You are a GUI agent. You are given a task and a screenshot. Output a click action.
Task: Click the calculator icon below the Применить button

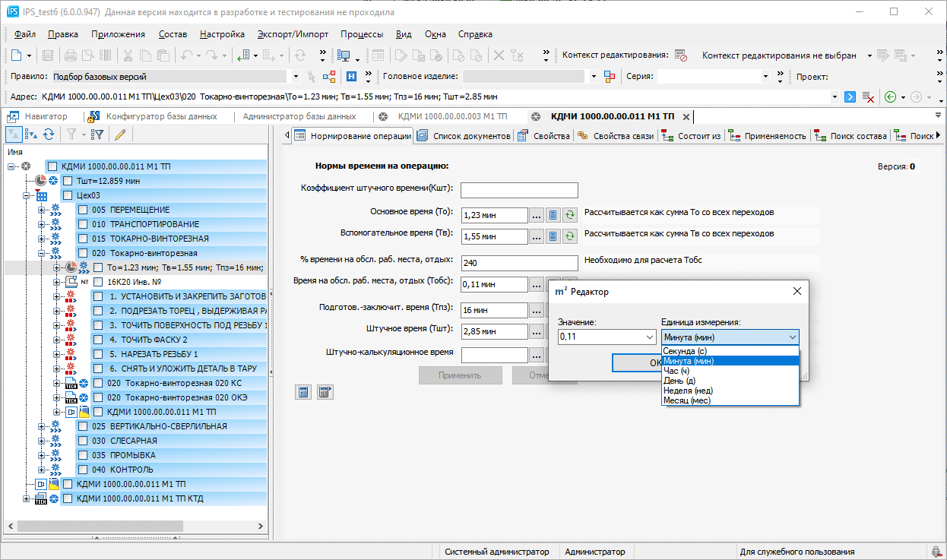(303, 392)
